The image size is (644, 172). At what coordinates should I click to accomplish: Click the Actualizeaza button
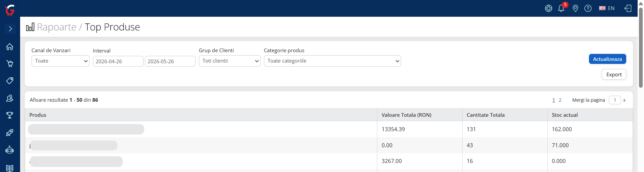pos(607,59)
